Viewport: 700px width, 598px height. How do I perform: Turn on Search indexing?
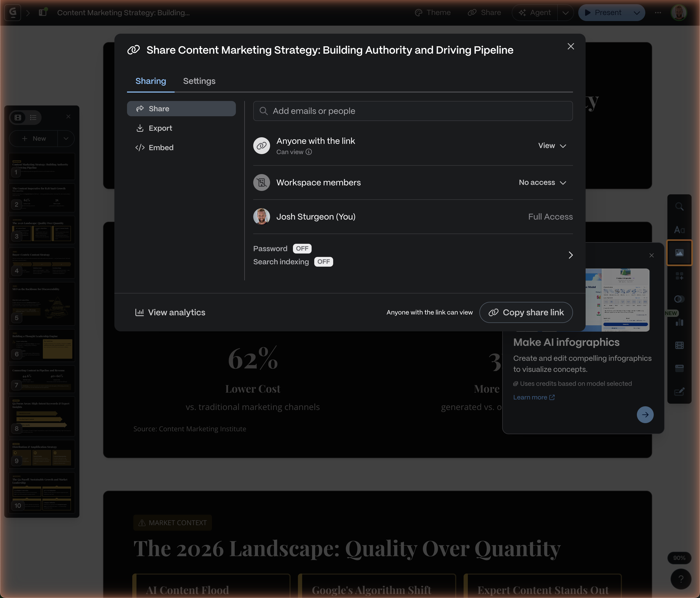[x=323, y=261]
